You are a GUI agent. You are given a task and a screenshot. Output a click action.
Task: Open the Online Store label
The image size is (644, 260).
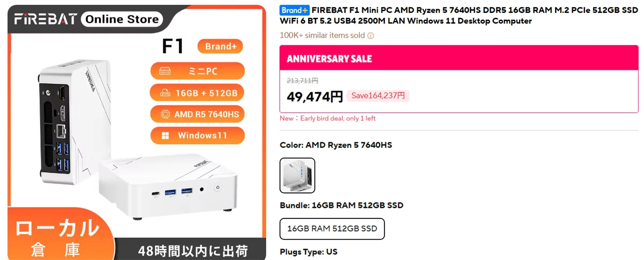(x=122, y=19)
